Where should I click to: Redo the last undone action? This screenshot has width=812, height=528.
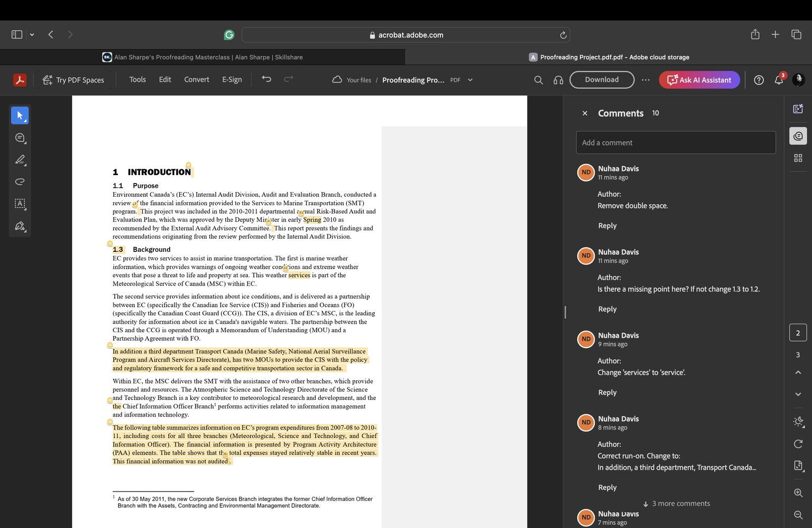(289, 79)
